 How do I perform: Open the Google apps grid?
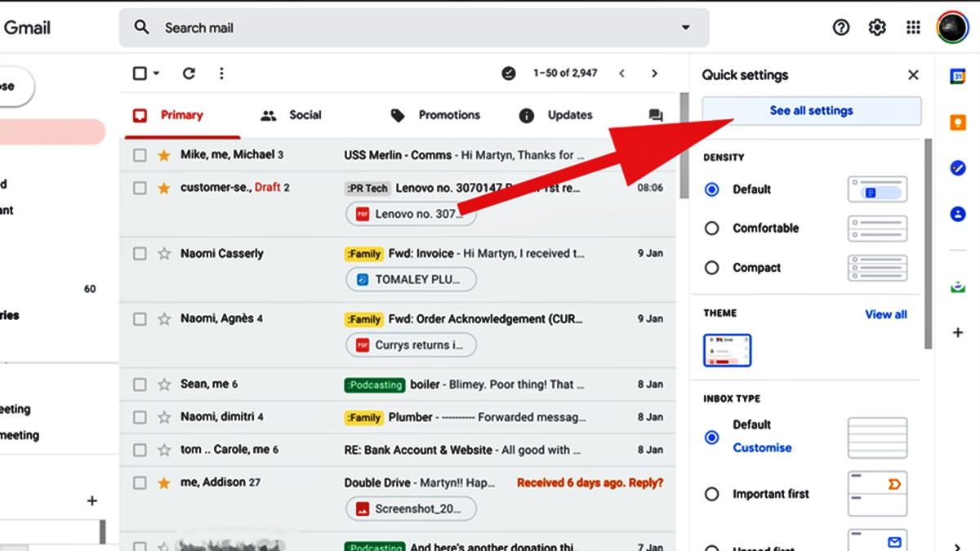(x=913, y=26)
